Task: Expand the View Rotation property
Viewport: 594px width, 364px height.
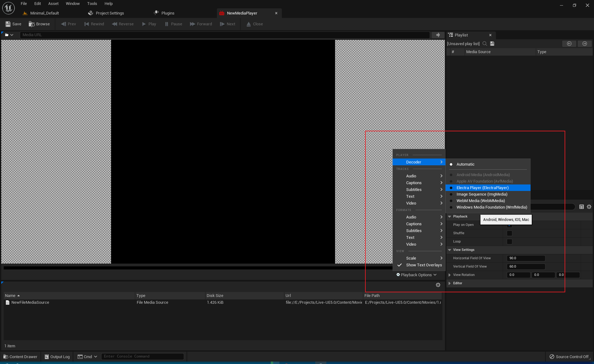Action: [x=450, y=275]
